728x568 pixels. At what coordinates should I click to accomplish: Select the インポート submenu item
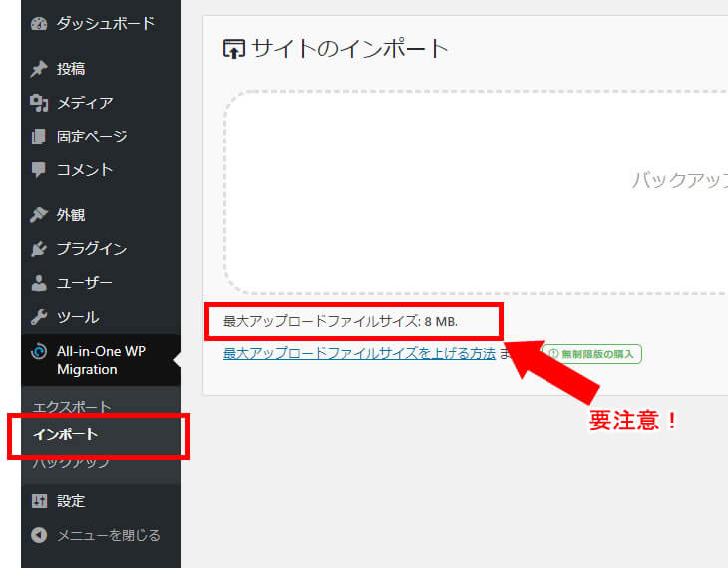65,434
